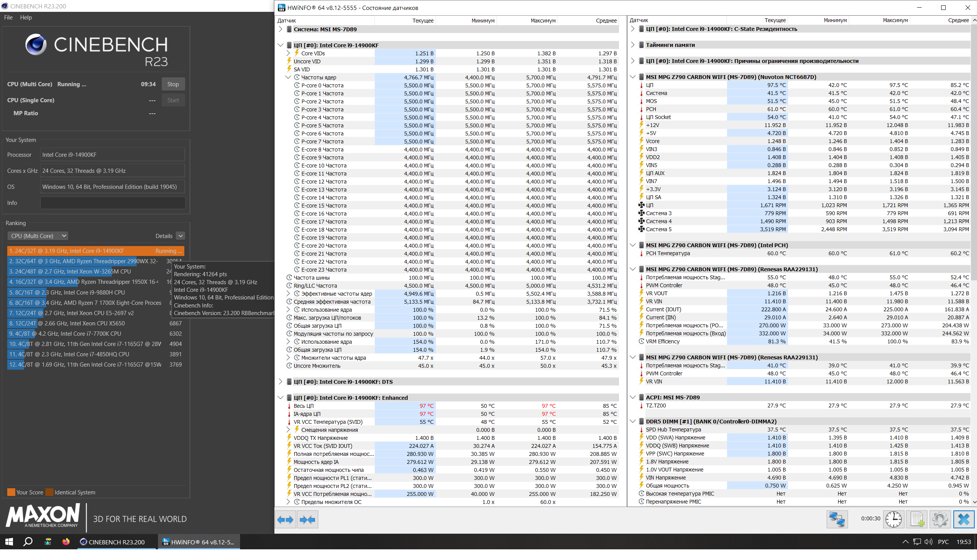This screenshot has width=977, height=560.
Task: Collapse the Частоты ядер tree
Action: (288, 77)
